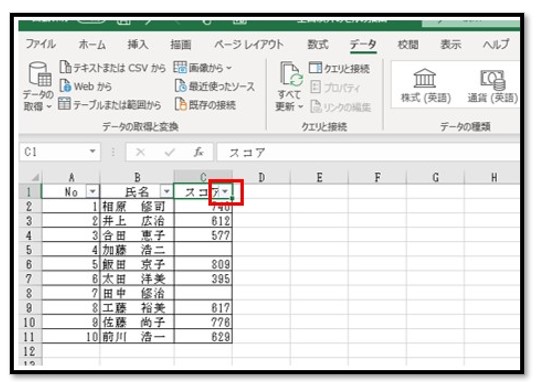This screenshot has width=538, height=382.
Task: Click score cell with value 629
Action: [x=203, y=336]
